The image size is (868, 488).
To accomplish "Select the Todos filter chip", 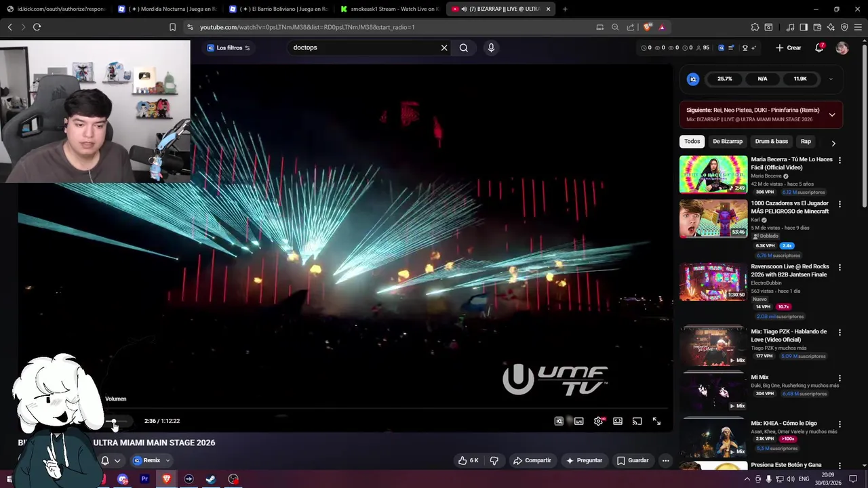I will pyautogui.click(x=692, y=141).
